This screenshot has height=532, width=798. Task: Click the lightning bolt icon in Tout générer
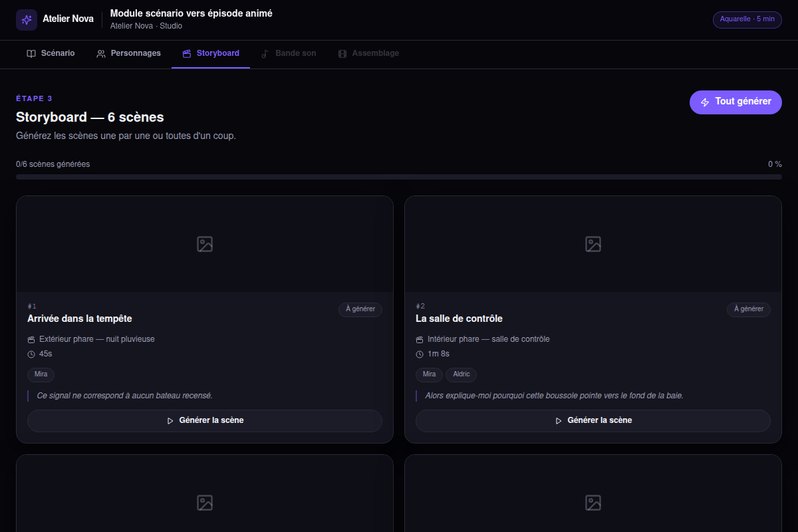coord(705,102)
